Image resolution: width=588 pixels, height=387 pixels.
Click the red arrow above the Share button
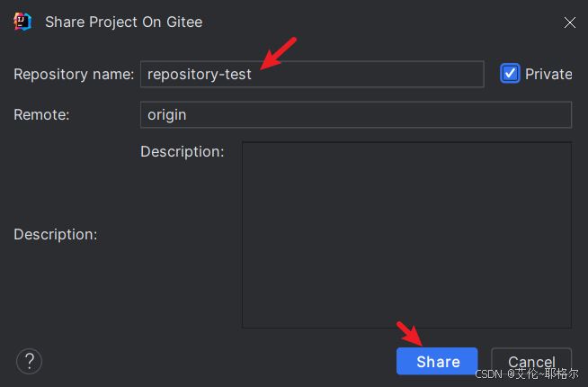pos(411,334)
